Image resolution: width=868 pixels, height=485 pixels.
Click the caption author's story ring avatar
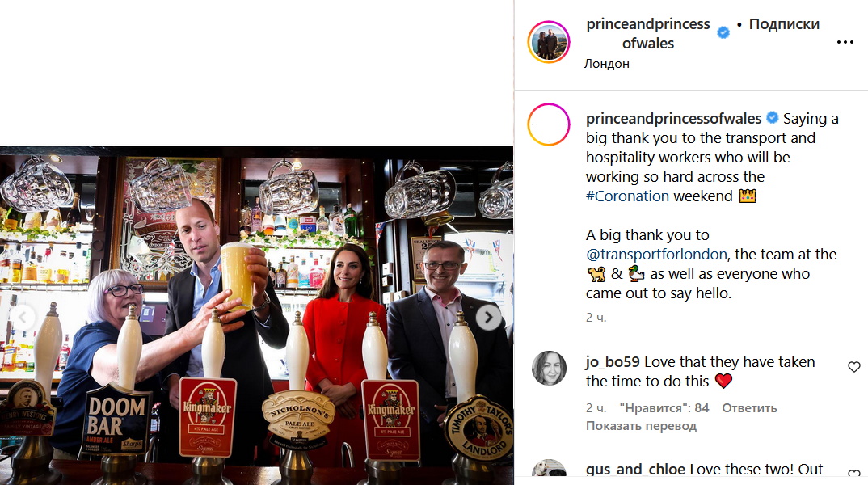[x=549, y=124]
